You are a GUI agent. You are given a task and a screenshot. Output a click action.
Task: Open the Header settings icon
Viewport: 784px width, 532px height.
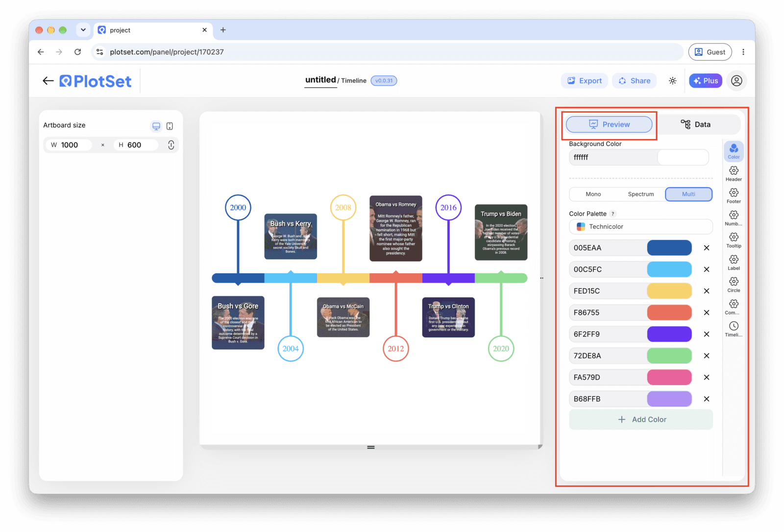(734, 173)
